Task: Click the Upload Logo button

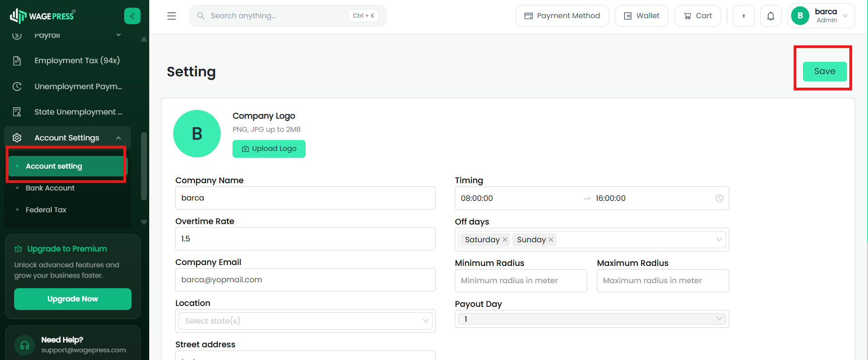Action: pos(269,149)
